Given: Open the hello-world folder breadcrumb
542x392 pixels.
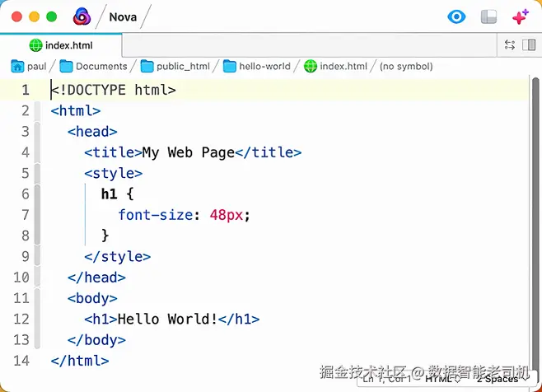Looking at the screenshot, I should pos(257,66).
